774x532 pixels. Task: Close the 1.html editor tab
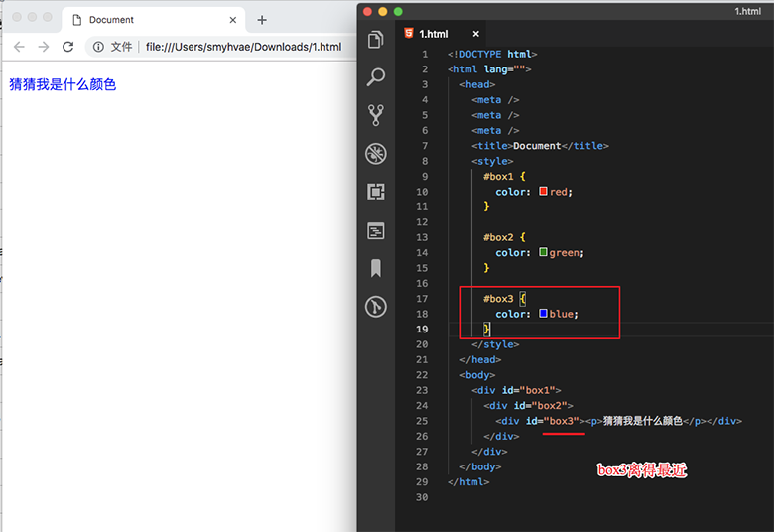pos(475,34)
